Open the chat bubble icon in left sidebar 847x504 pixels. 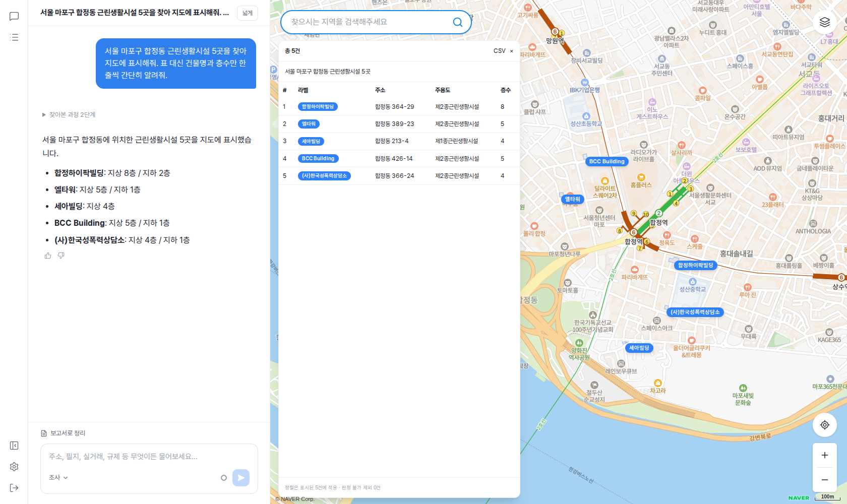[x=14, y=16]
